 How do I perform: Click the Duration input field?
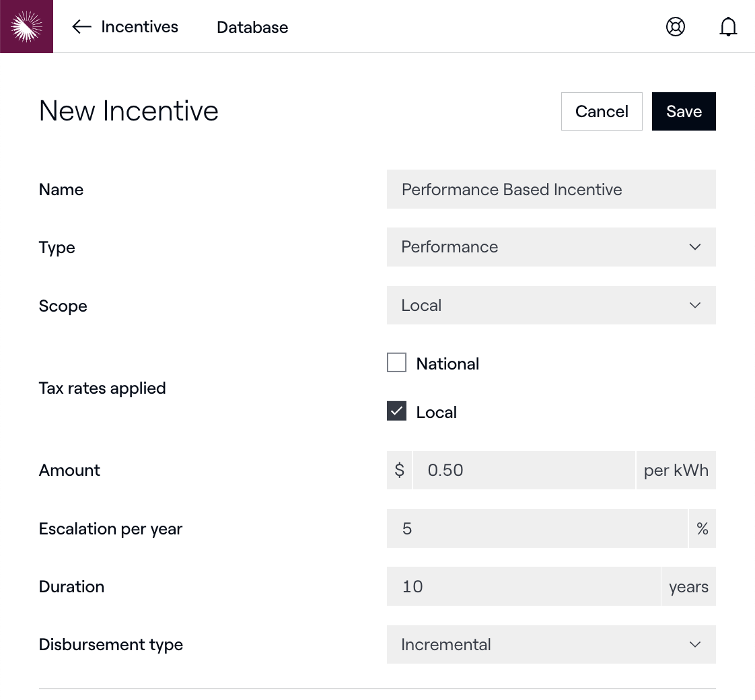(523, 587)
